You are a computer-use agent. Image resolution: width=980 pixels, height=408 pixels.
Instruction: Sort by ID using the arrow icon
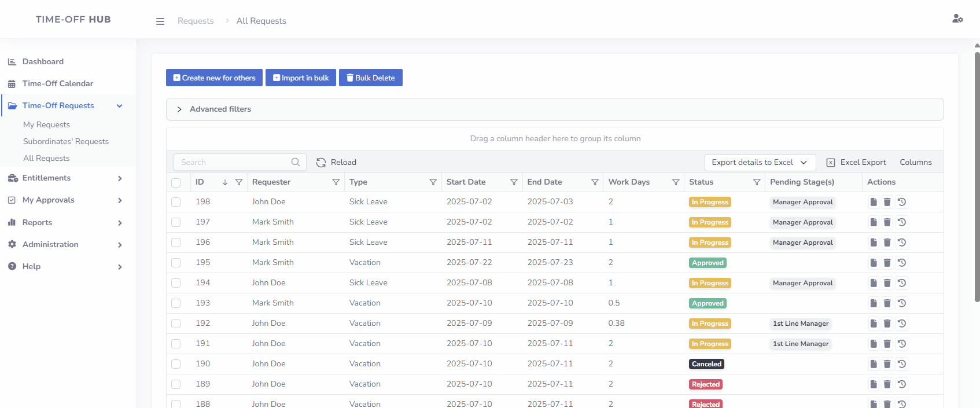coord(225,182)
